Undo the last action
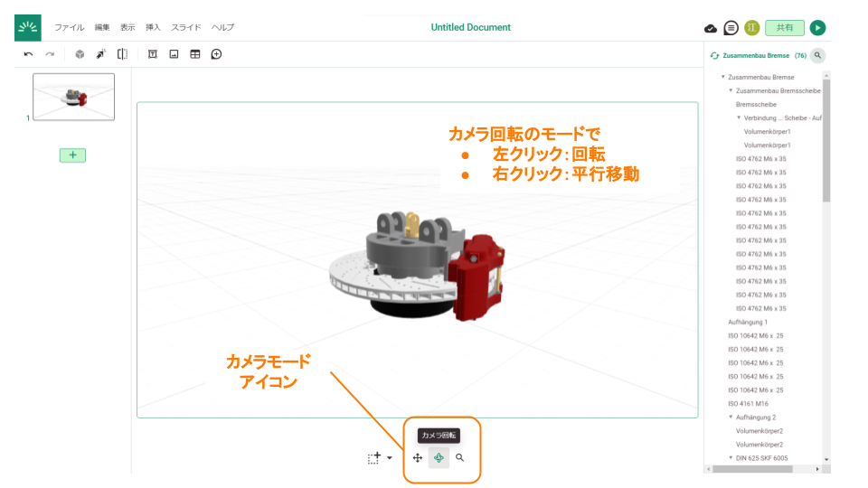 (28, 54)
